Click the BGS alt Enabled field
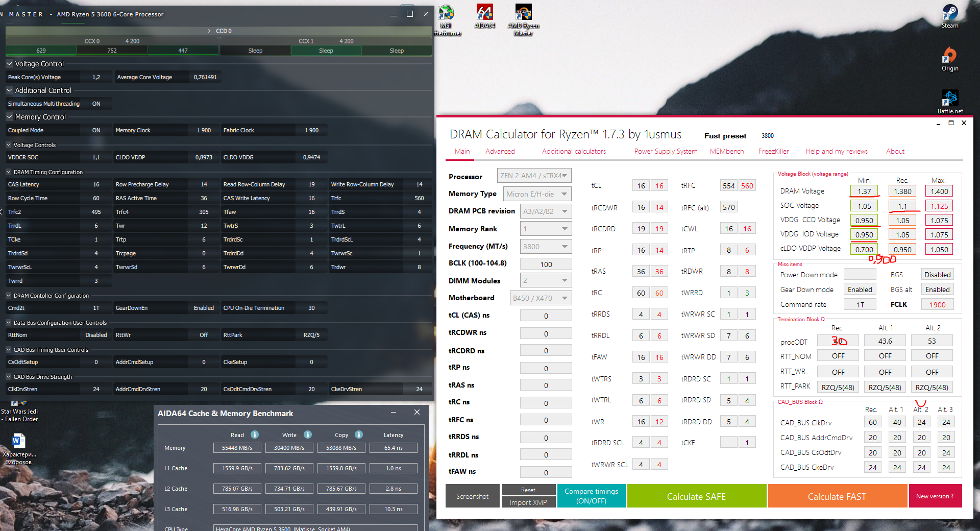 [938, 289]
